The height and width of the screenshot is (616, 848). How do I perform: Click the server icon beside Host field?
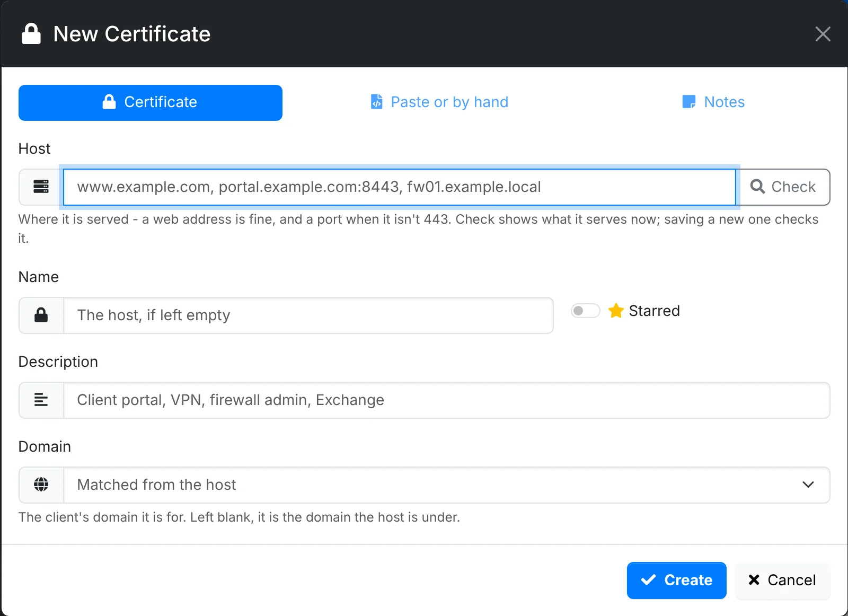41,187
